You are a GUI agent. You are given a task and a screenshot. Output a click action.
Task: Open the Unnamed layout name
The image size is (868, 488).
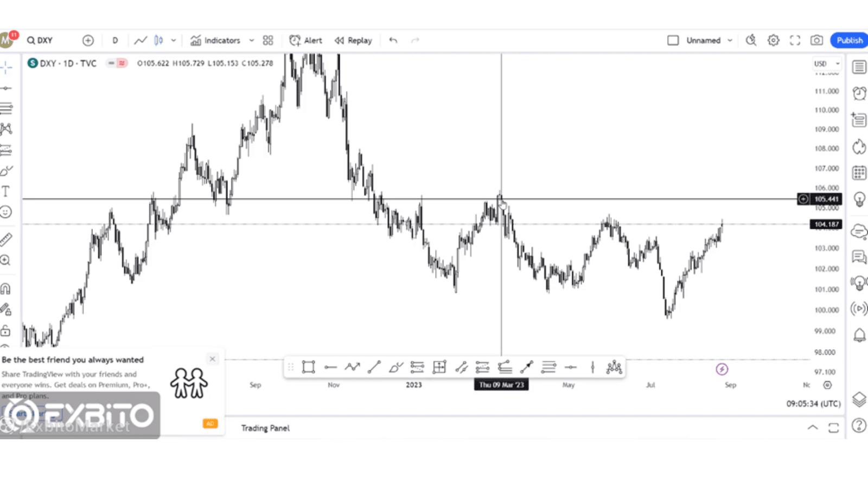coord(703,41)
